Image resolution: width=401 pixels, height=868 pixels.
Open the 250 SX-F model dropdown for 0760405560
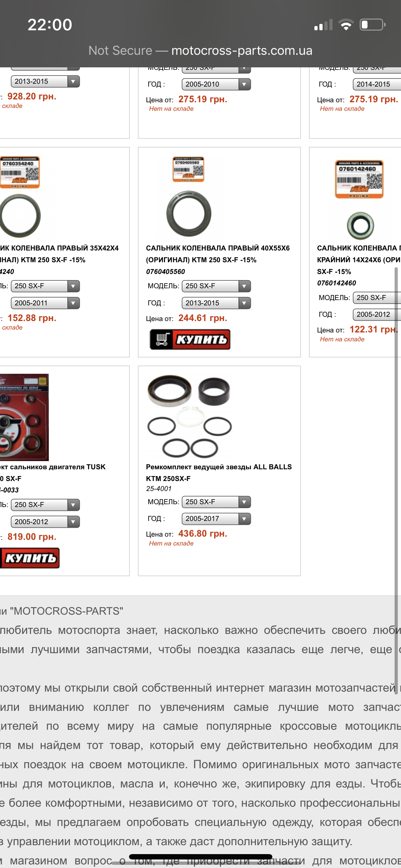pos(216,286)
